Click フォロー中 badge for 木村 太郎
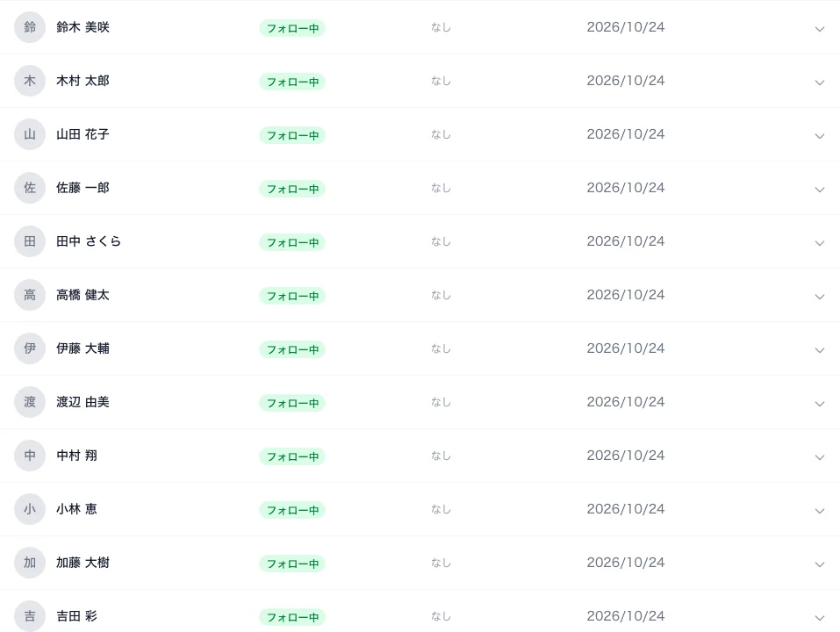 point(292,82)
